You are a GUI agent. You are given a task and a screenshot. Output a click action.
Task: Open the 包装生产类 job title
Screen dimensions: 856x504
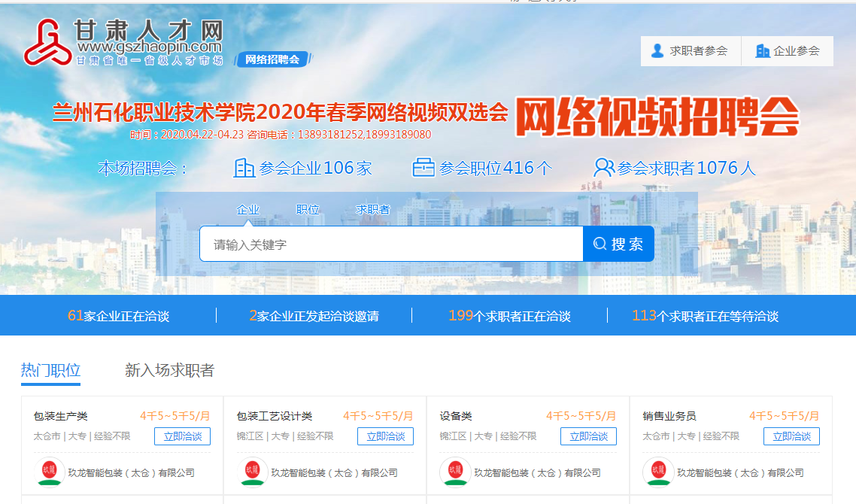pos(61,416)
